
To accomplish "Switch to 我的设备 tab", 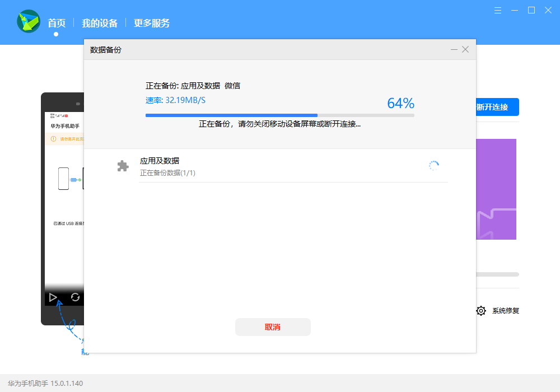I will 100,23.
